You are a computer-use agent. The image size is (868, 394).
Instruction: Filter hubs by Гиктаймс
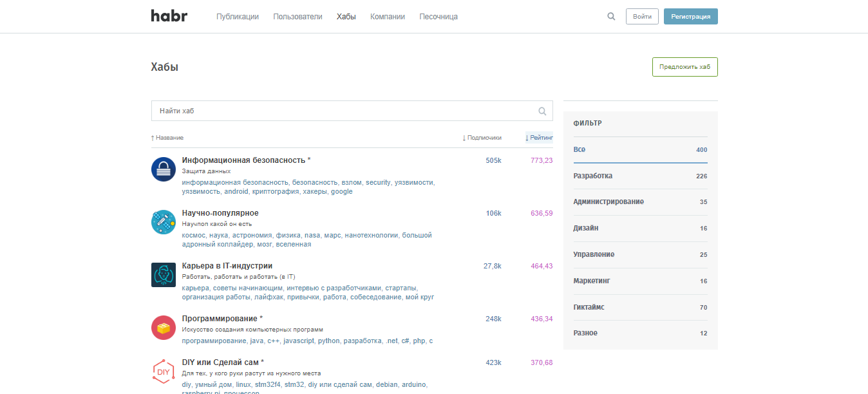[x=589, y=307]
